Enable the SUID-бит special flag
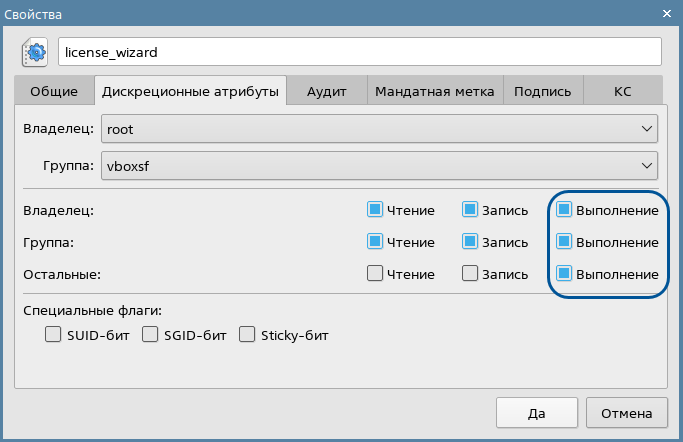 (x=54, y=335)
